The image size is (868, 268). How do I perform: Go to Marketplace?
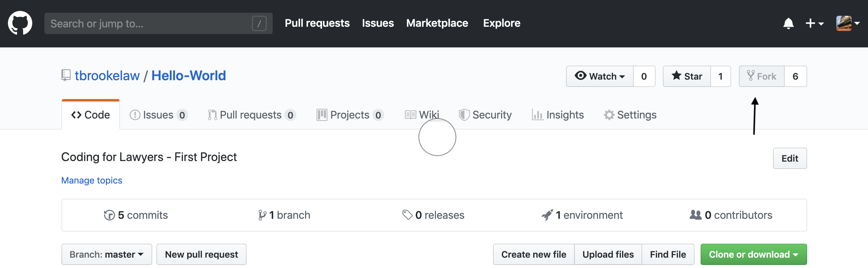coord(437,23)
